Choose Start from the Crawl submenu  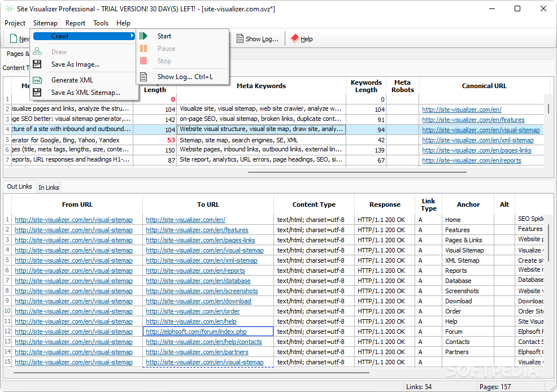click(183, 36)
